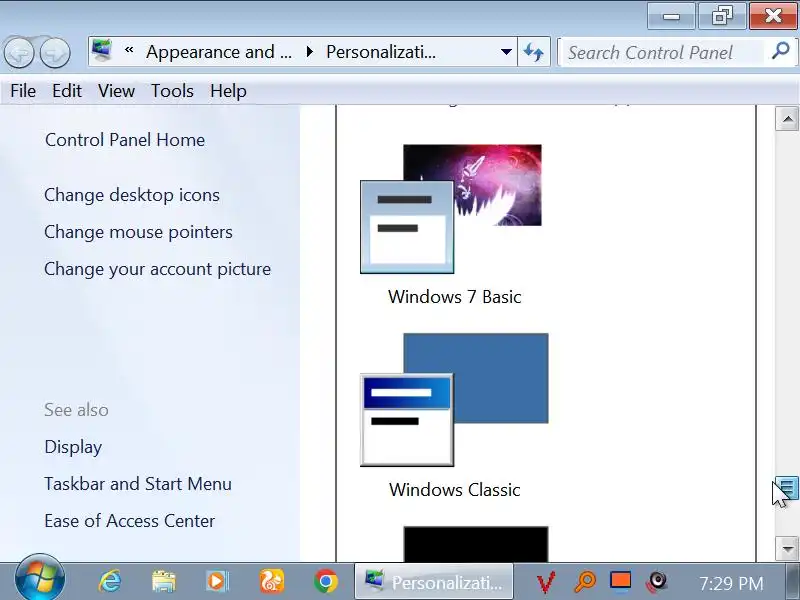This screenshot has width=800, height=600.
Task: Open the Tools menu
Action: [172, 91]
